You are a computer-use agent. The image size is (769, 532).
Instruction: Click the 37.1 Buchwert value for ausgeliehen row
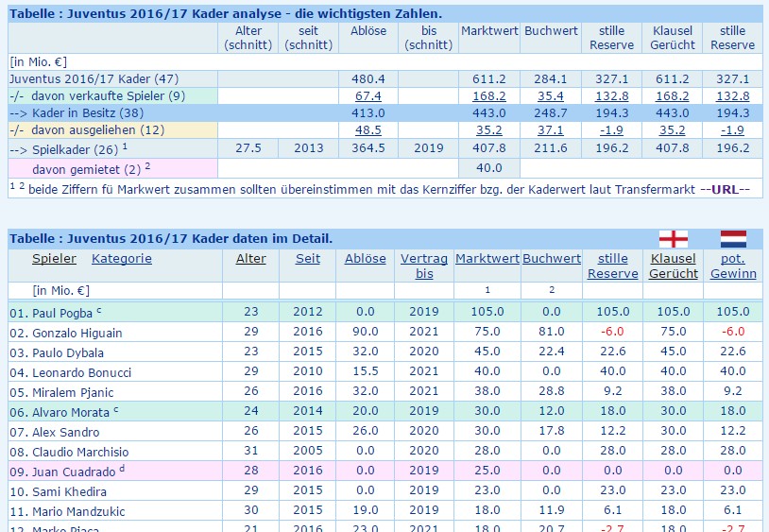point(551,130)
